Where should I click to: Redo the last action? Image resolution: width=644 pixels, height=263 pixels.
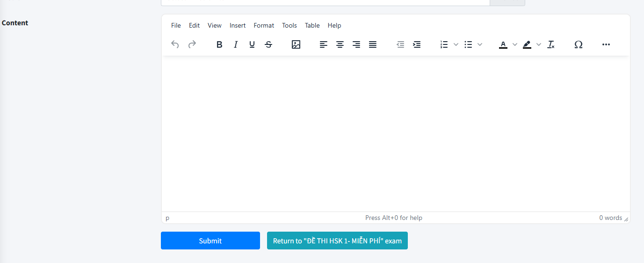pos(192,44)
